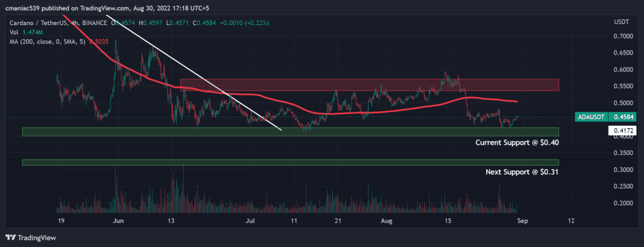Screen dimensions: 644x247
Task: Click the Jun date axis label
Action: click(118, 221)
